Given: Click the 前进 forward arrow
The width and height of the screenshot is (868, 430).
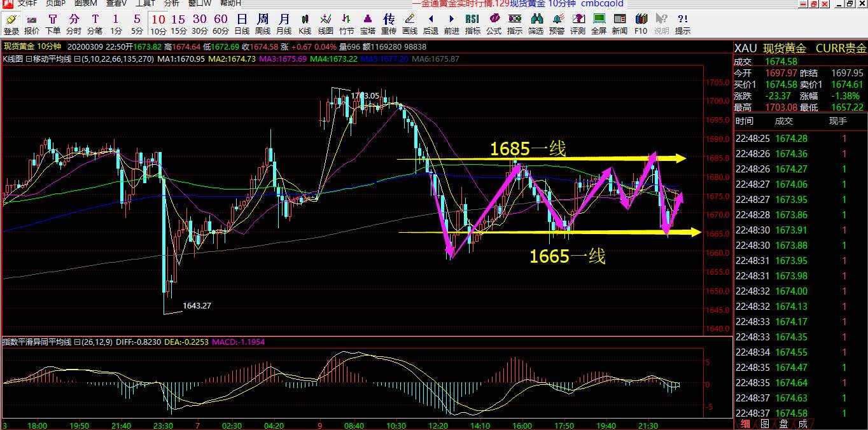Looking at the screenshot, I should tap(452, 24).
